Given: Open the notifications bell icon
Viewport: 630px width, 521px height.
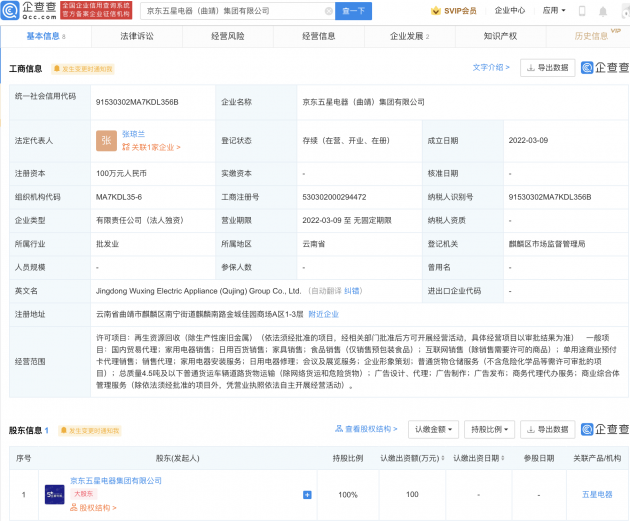Looking at the screenshot, I should click(603, 11).
